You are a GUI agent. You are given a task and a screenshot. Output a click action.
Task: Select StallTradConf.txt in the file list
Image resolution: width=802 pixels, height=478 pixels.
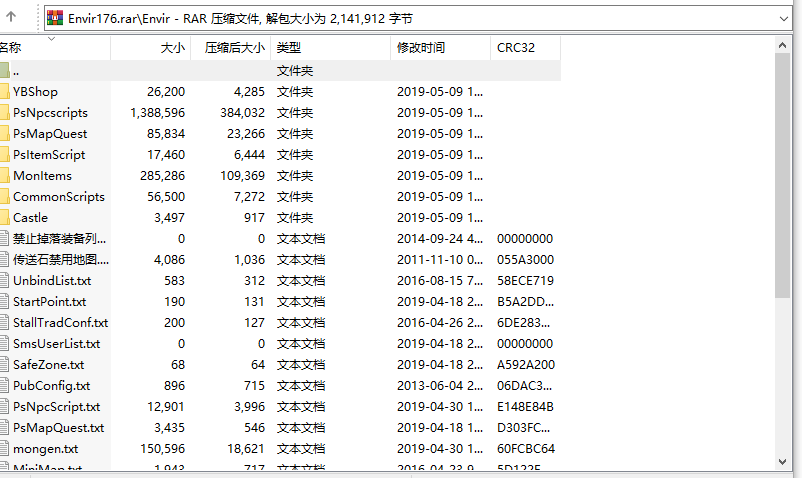(x=60, y=323)
